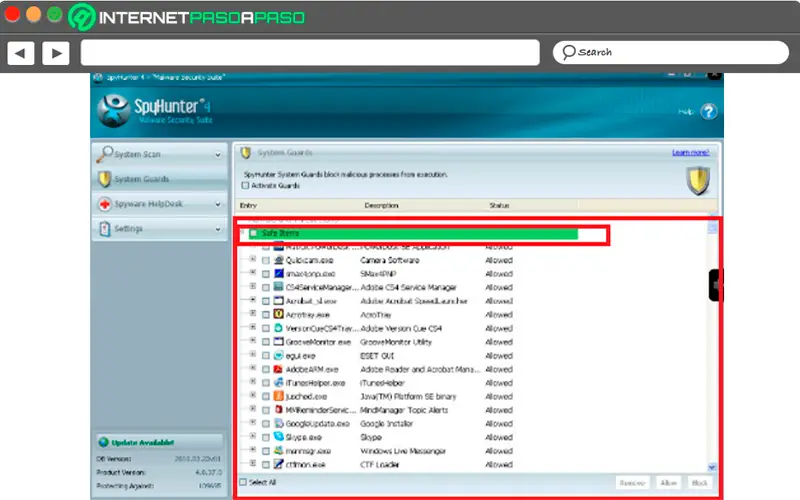Click the ctfmon.exe pen icon
This screenshot has width=800, height=500.
(x=279, y=464)
